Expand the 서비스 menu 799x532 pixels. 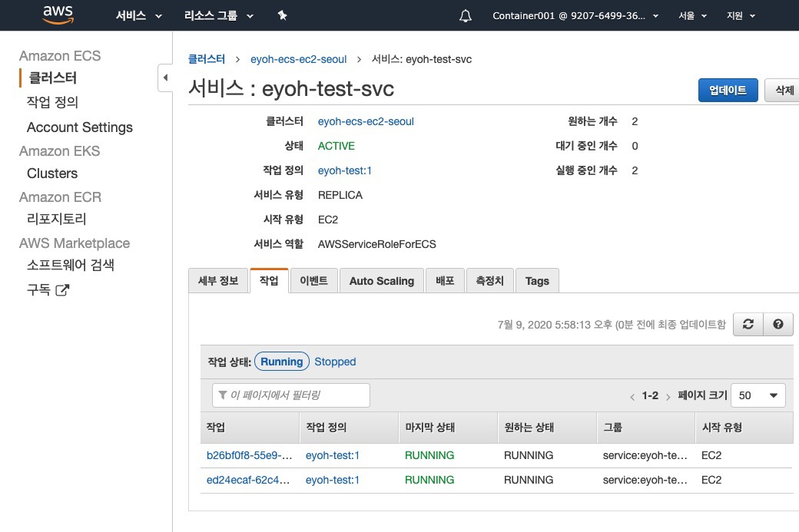pyautogui.click(x=138, y=16)
